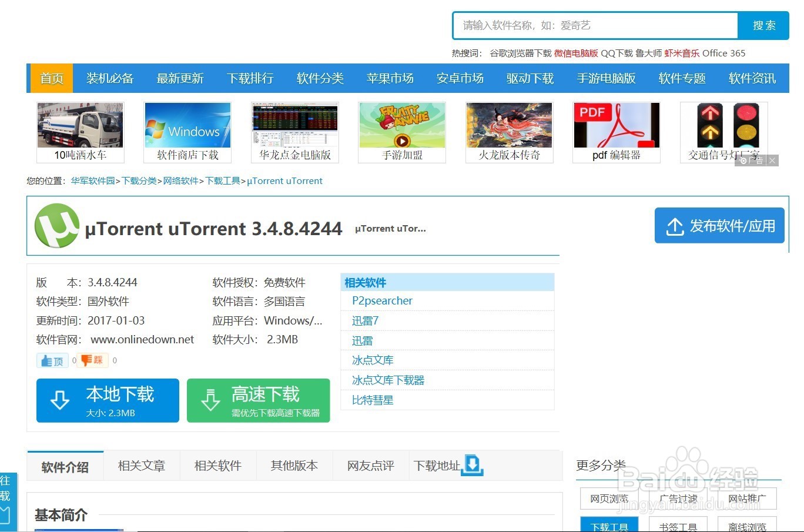The height and width of the screenshot is (532, 804).
Task: Open the 苹果市场 navigation item
Action: pyautogui.click(x=390, y=78)
